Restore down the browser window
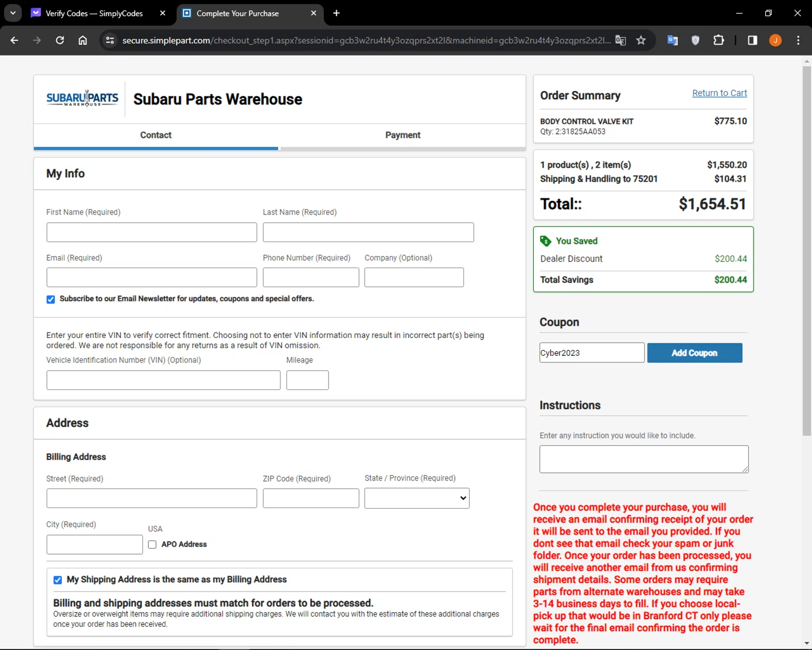The width and height of the screenshot is (812, 650). (x=768, y=13)
